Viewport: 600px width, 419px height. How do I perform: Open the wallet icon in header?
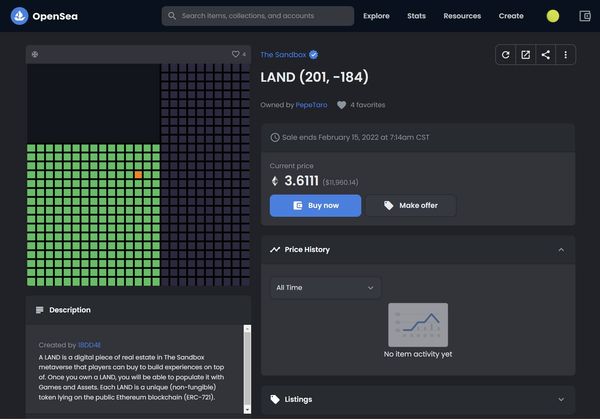point(586,16)
